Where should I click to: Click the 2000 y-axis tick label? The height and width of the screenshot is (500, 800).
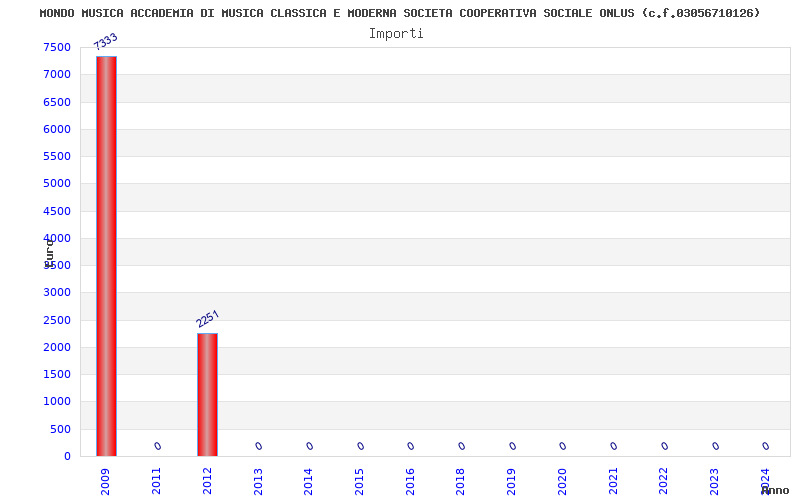[57, 347]
